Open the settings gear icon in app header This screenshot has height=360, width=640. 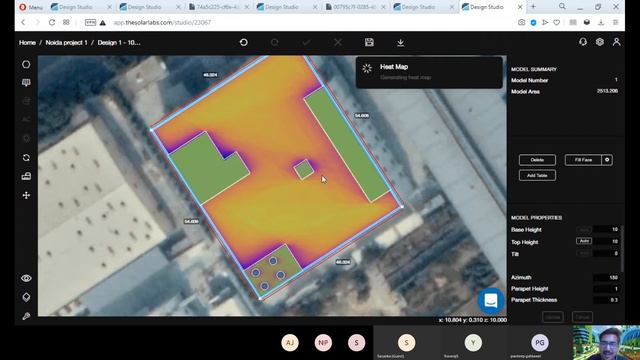[600, 42]
